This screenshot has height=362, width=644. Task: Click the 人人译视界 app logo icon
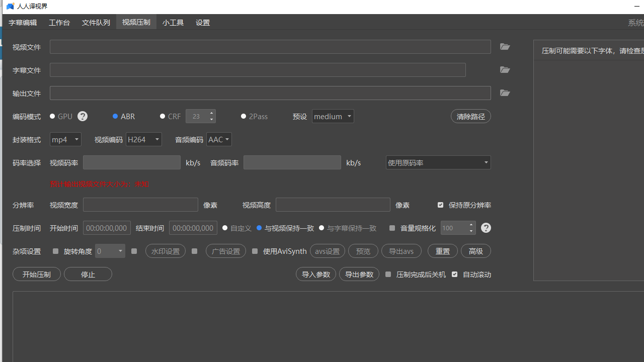click(10, 7)
